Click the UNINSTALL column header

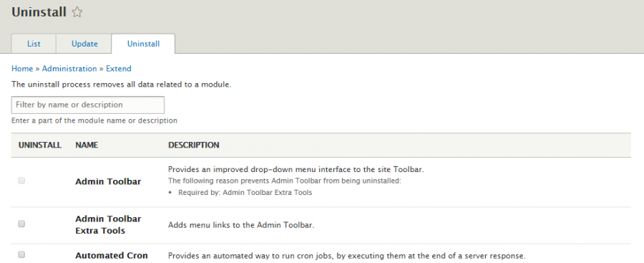(40, 145)
